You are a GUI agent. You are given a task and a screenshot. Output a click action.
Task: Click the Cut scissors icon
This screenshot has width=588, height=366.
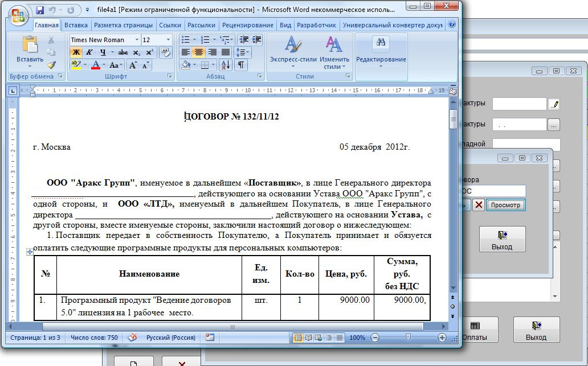pos(51,40)
